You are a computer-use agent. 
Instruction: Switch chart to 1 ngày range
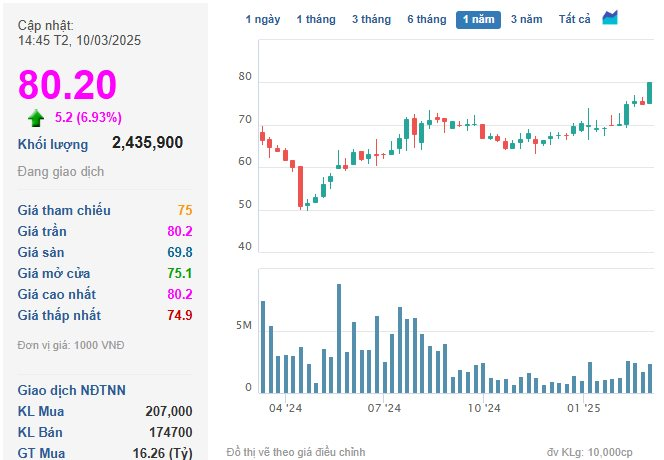(x=263, y=19)
